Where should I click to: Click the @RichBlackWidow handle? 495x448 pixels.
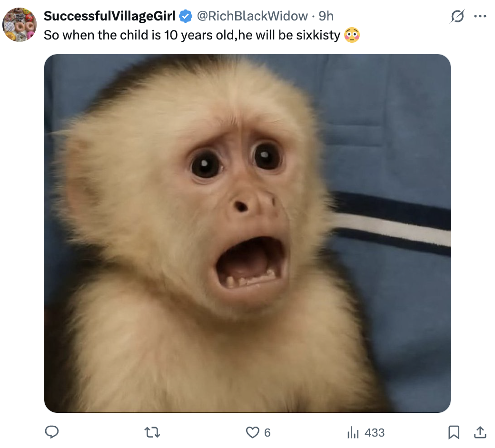(x=252, y=16)
